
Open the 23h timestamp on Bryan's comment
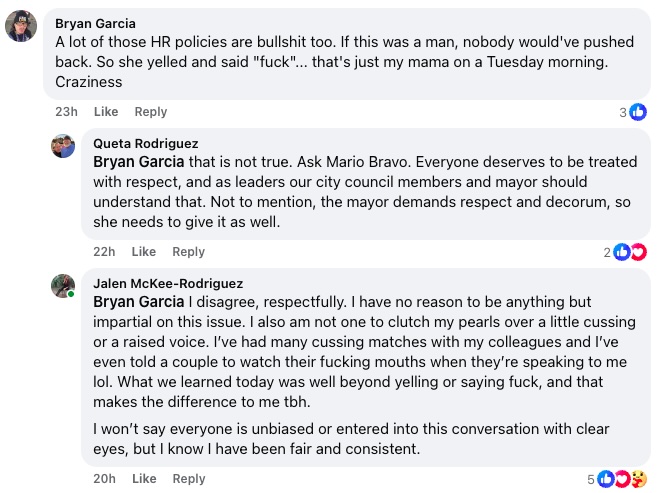67,112
